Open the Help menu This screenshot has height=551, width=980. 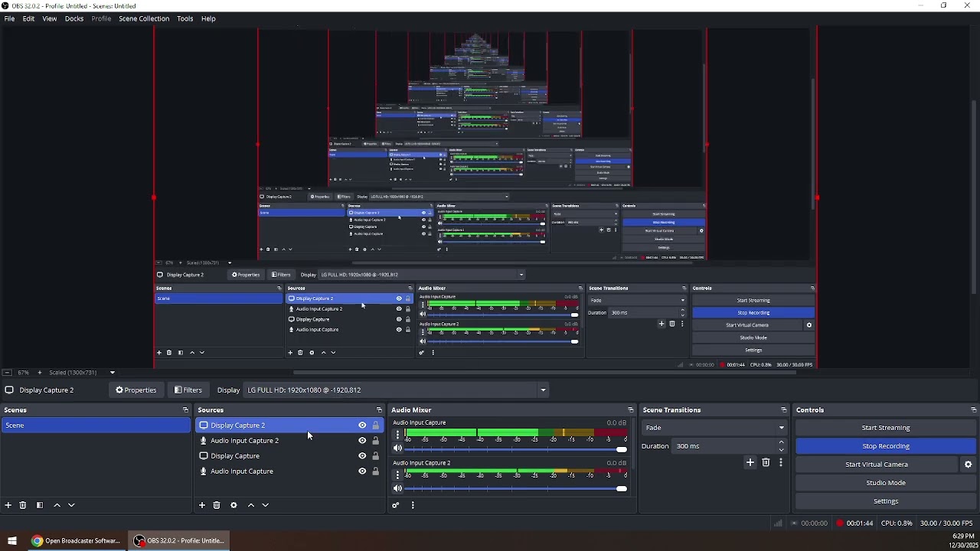(208, 18)
